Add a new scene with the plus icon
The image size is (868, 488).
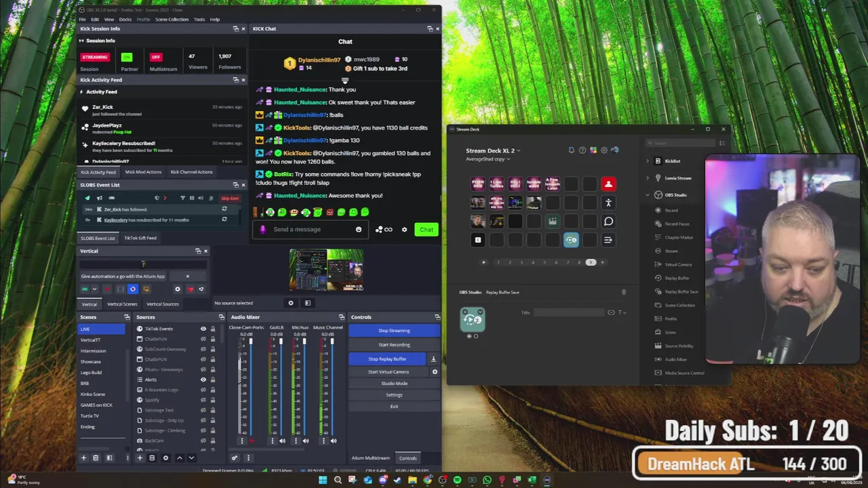point(84,458)
